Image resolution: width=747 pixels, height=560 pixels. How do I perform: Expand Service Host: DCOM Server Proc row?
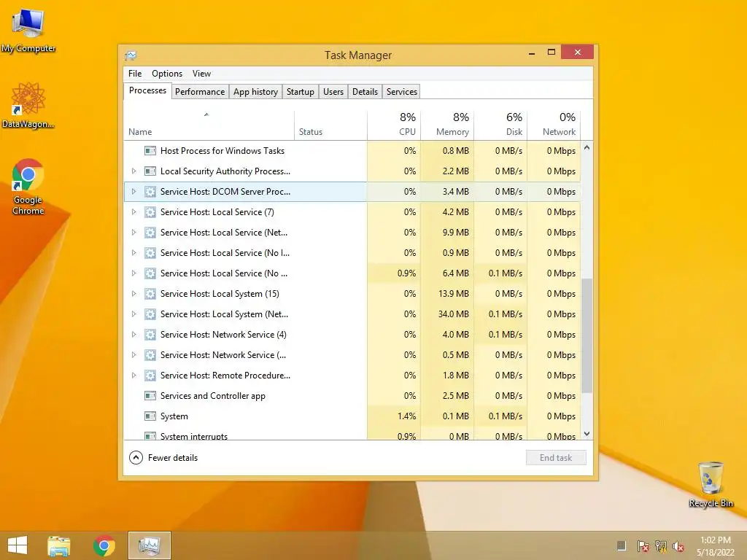tap(134, 192)
